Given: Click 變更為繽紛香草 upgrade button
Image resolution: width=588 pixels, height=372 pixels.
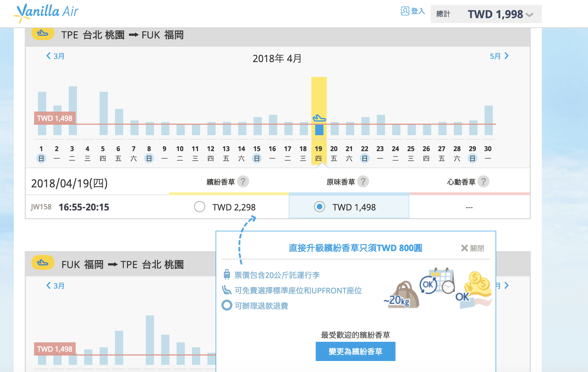Looking at the screenshot, I should click(x=355, y=351).
